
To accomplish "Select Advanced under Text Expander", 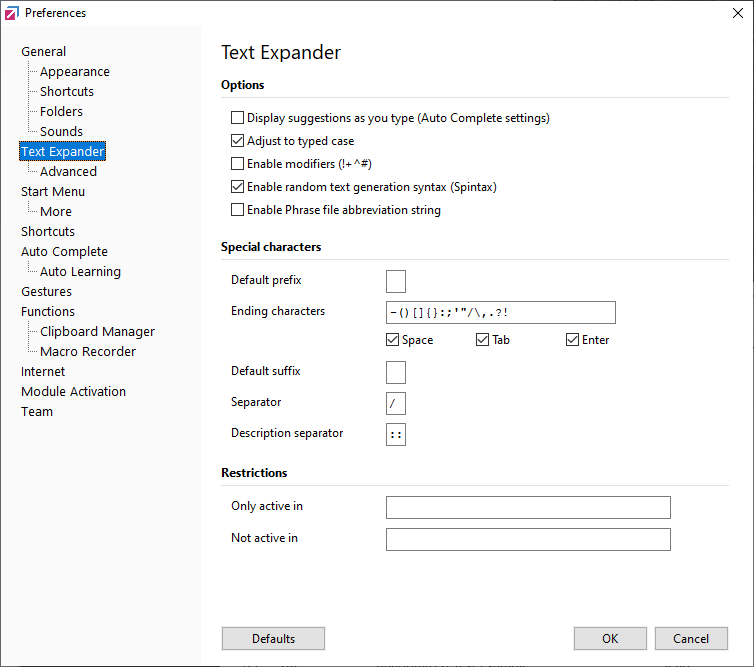I will coord(68,172).
